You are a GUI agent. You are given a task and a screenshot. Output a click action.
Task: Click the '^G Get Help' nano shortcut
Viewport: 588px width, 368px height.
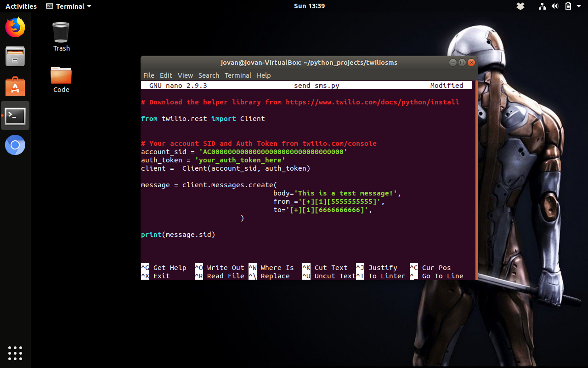(x=164, y=268)
